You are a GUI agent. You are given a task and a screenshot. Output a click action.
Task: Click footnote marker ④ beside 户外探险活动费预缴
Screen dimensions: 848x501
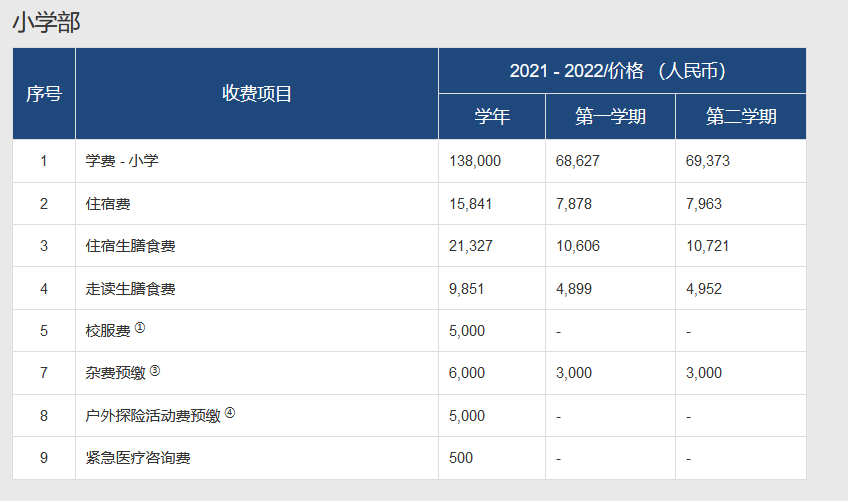click(230, 412)
